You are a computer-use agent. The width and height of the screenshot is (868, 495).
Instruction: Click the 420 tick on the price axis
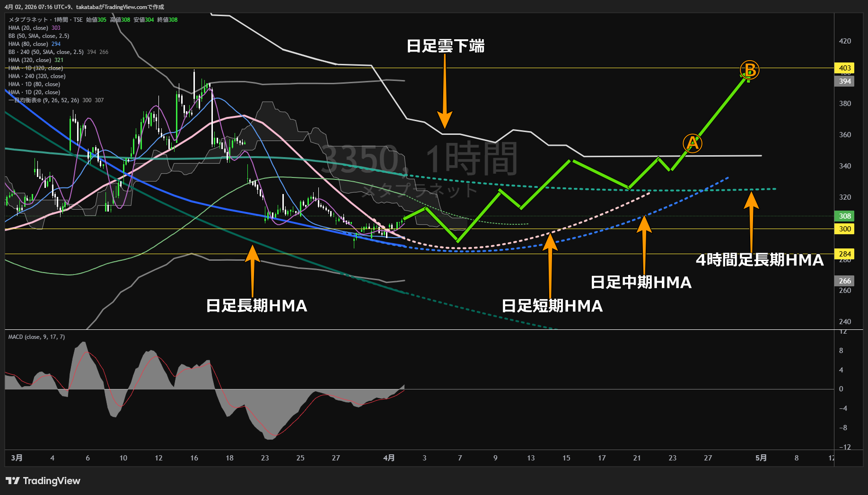click(845, 41)
